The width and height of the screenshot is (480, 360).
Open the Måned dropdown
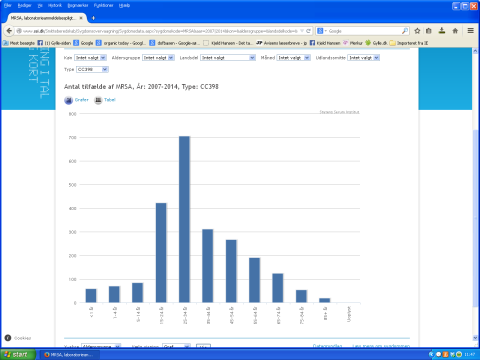(294, 58)
